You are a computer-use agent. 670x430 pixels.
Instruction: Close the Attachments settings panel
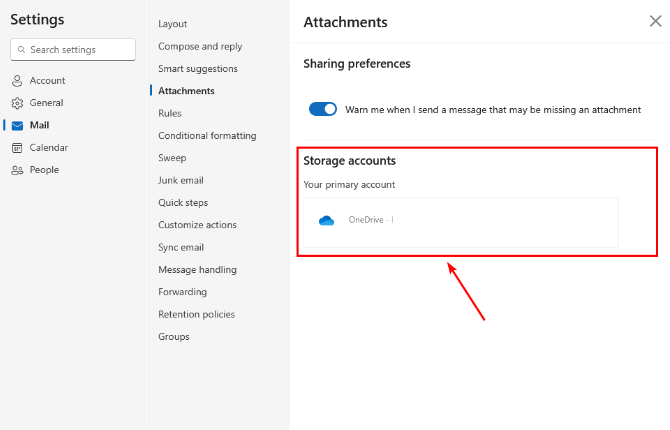click(655, 21)
